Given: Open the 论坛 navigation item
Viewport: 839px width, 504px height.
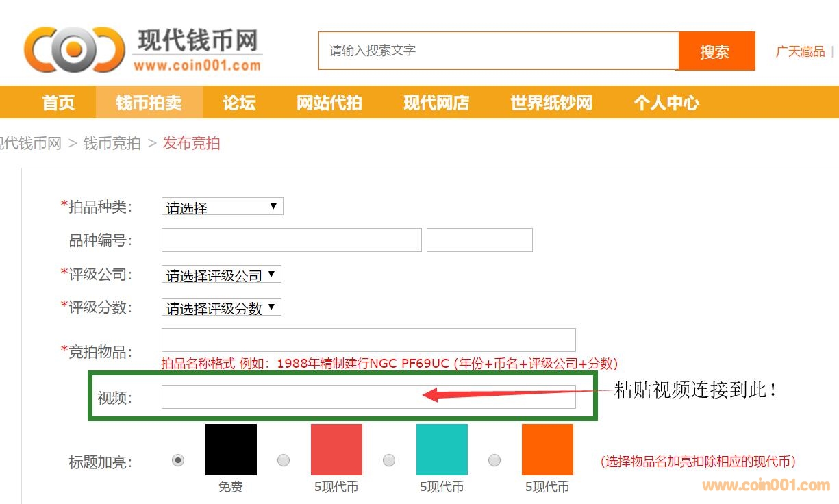Looking at the screenshot, I should 239,103.
